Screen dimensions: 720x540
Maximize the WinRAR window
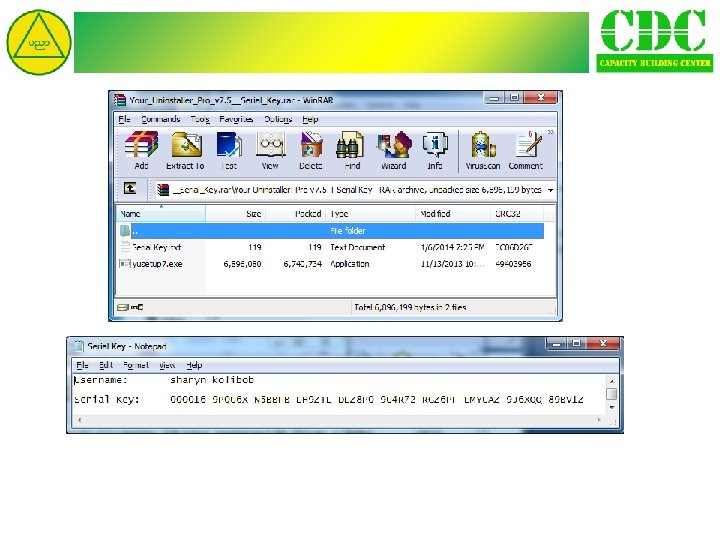(514, 98)
